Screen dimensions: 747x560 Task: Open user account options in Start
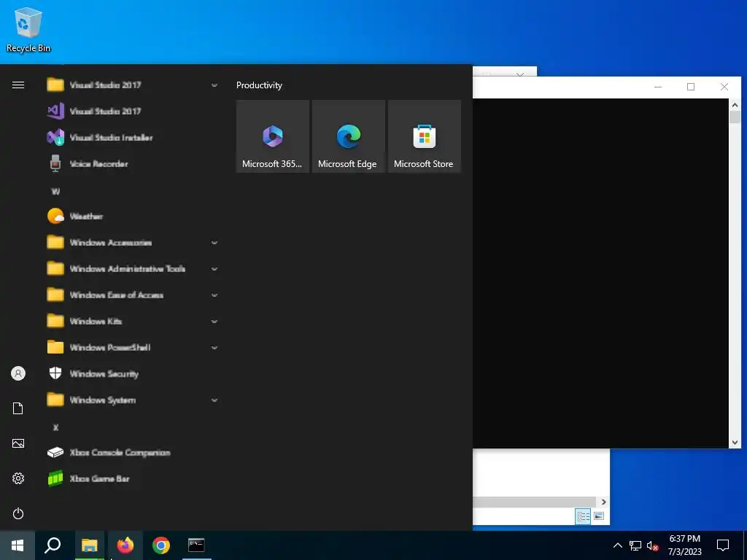click(18, 373)
